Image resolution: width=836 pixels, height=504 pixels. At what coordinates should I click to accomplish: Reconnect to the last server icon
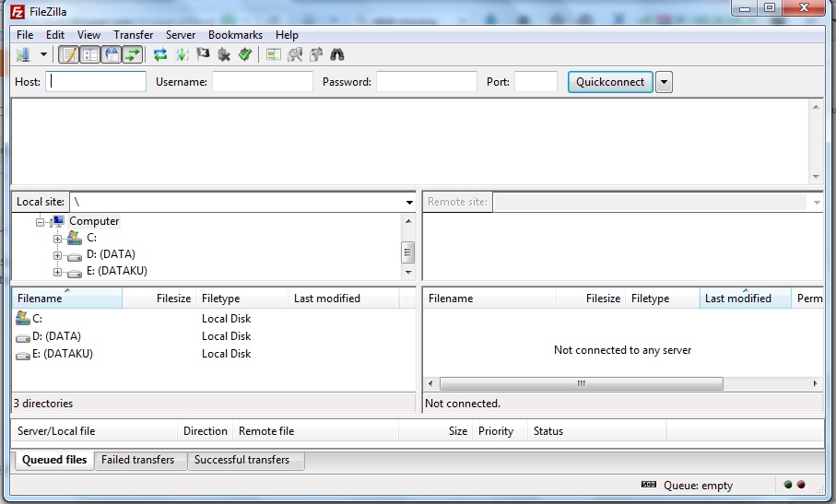coord(245,54)
